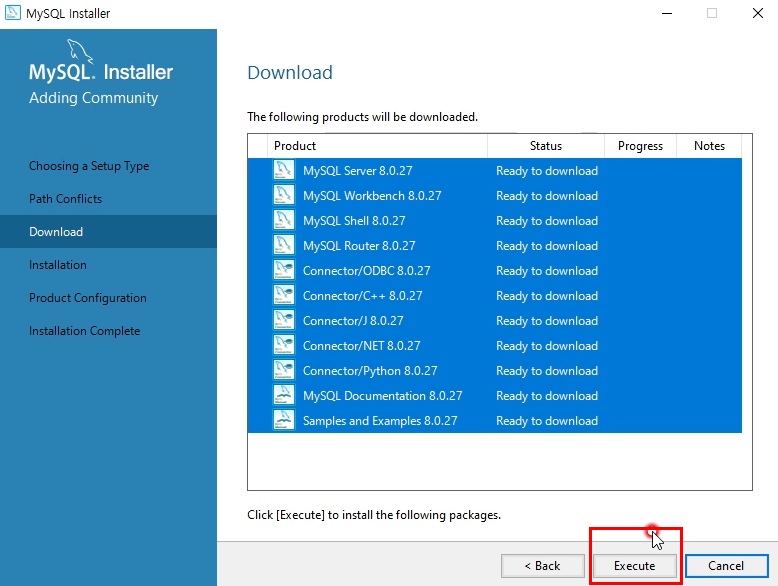Image resolution: width=778 pixels, height=586 pixels.
Task: Click Ready to download status for MySQL Shell
Action: (x=547, y=221)
